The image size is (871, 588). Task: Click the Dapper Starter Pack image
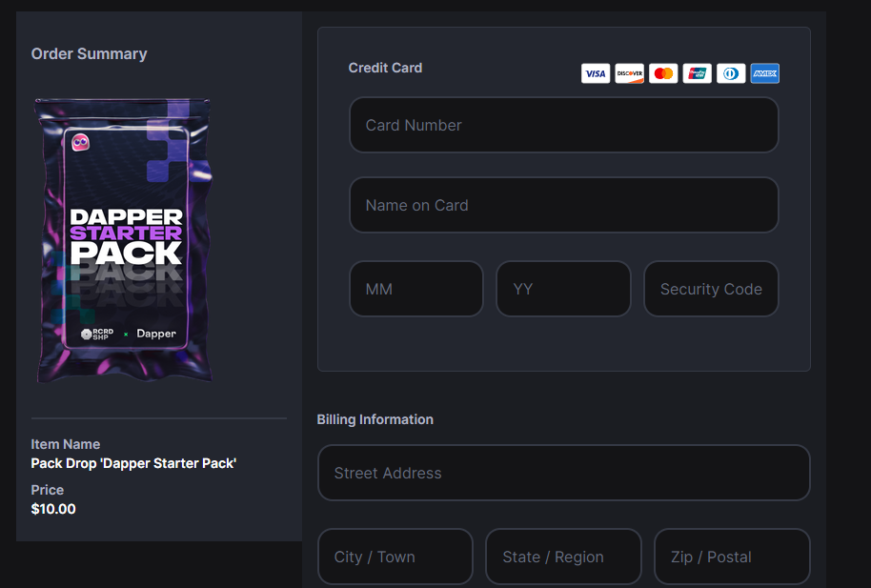pos(123,240)
